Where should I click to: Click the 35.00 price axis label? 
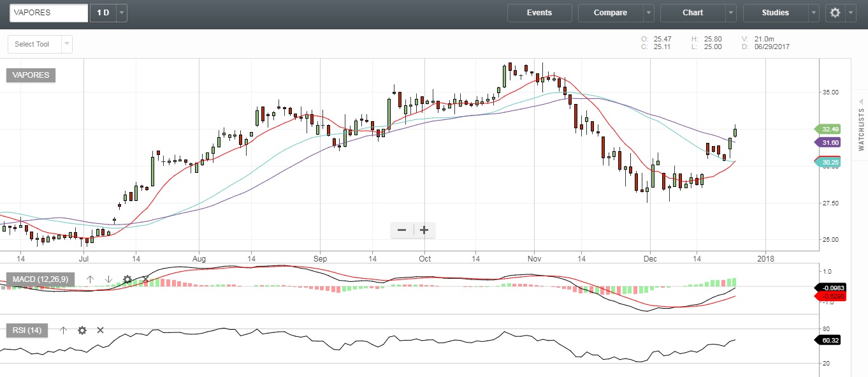[830, 92]
